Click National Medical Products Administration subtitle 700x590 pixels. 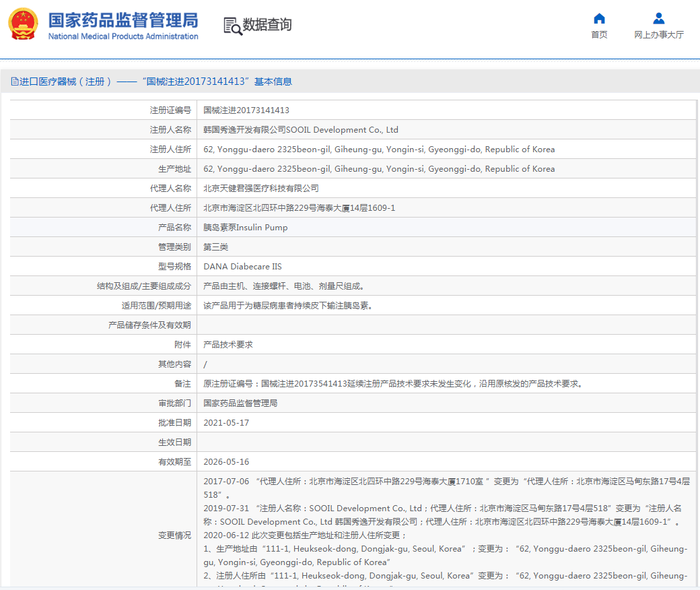pos(123,36)
